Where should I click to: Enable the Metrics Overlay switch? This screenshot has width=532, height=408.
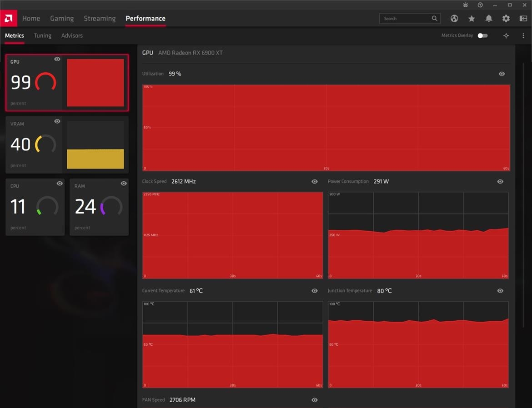click(482, 35)
